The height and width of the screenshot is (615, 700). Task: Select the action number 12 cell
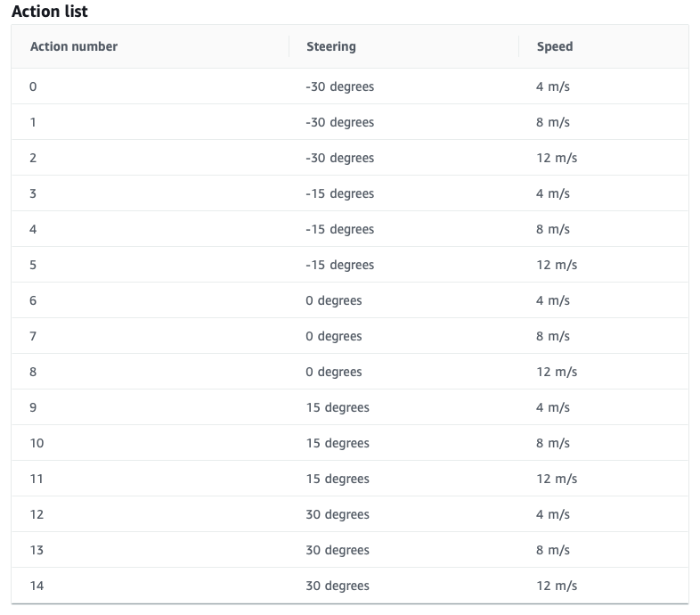37,514
